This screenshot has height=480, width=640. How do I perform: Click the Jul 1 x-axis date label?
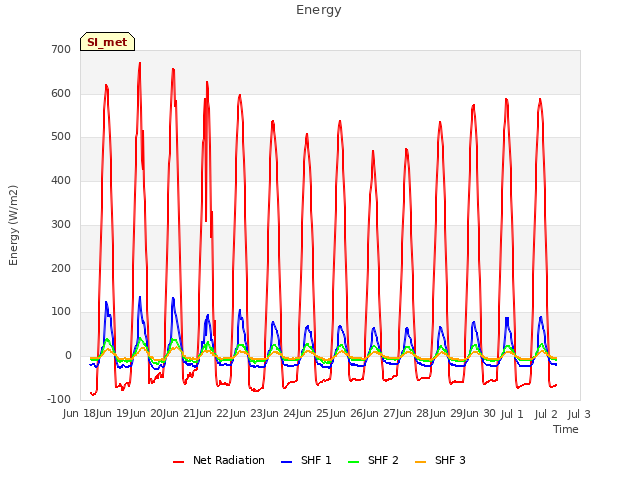512,414
